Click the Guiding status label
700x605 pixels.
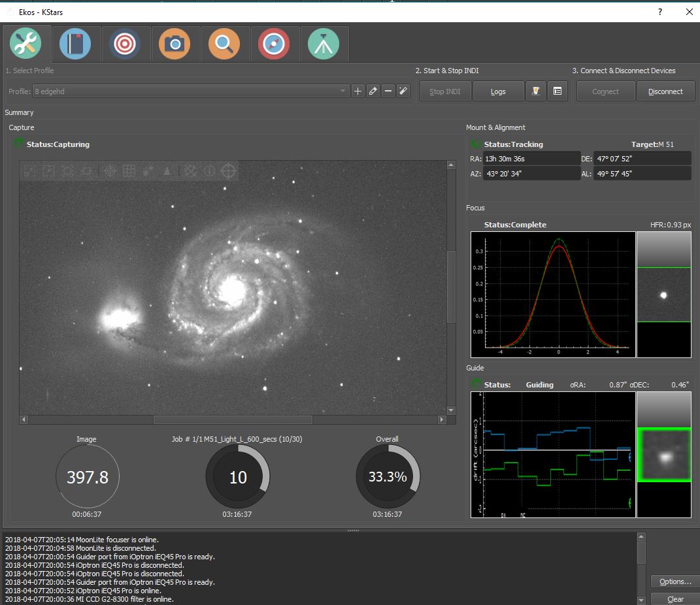click(539, 385)
